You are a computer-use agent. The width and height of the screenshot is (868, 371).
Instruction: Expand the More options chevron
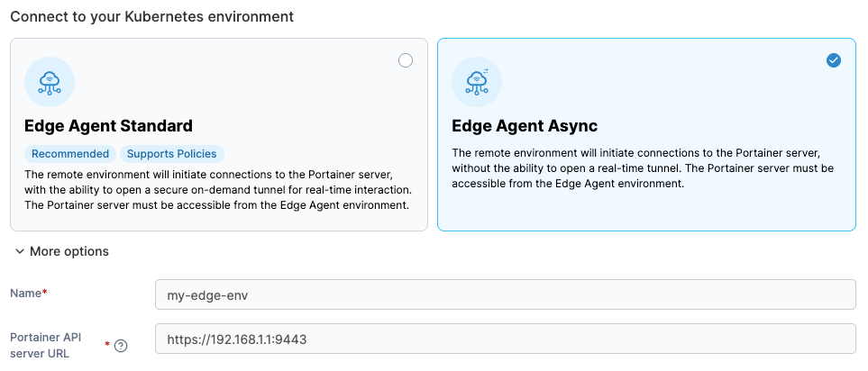coord(19,252)
